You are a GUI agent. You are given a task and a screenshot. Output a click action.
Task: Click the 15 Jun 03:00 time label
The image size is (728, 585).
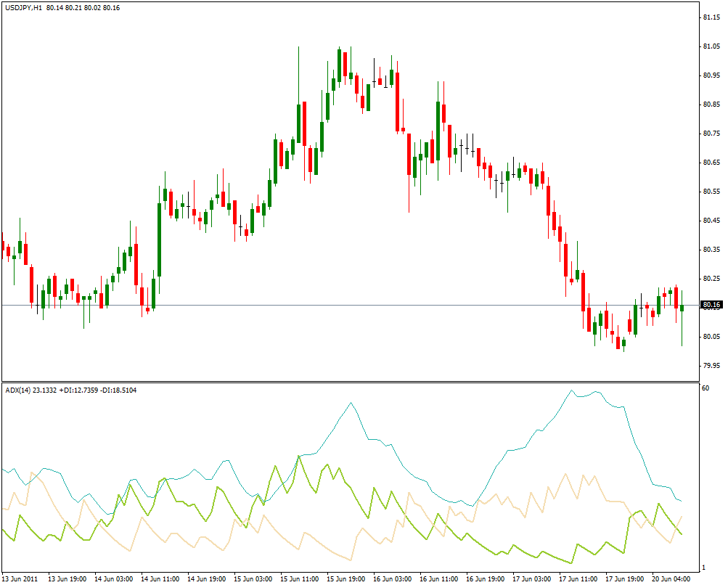(x=253, y=579)
